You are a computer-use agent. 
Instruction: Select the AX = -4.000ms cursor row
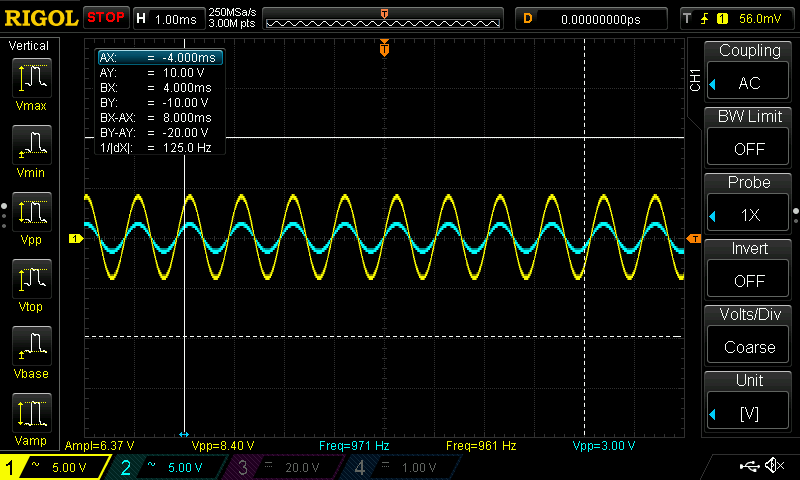click(x=160, y=57)
